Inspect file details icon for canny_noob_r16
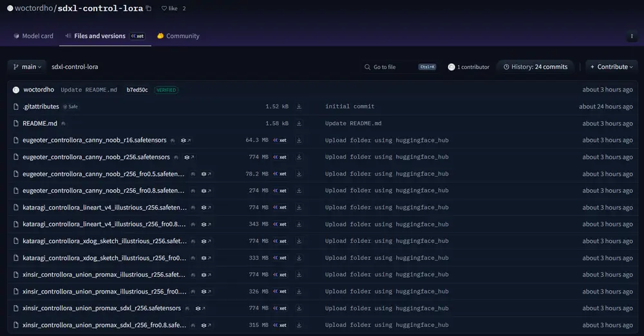The height and width of the screenshot is (336, 644). coord(185,140)
